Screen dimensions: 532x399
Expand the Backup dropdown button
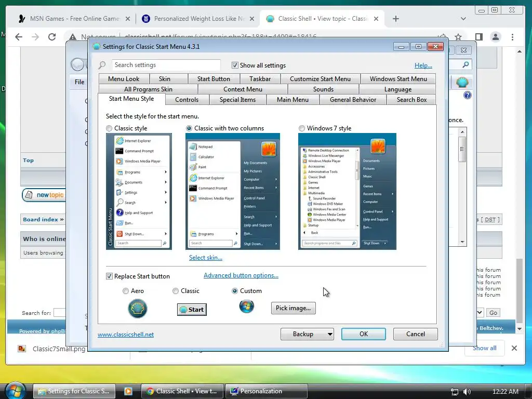[x=329, y=334]
